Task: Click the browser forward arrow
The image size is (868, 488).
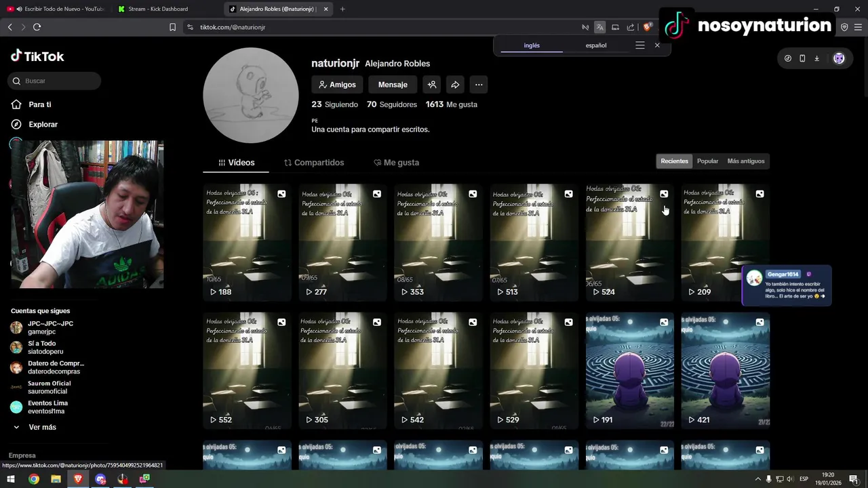Action: tap(23, 27)
